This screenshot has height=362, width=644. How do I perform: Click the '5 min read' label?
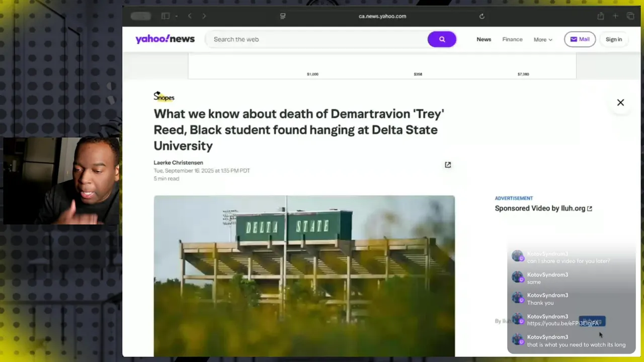(166, 178)
